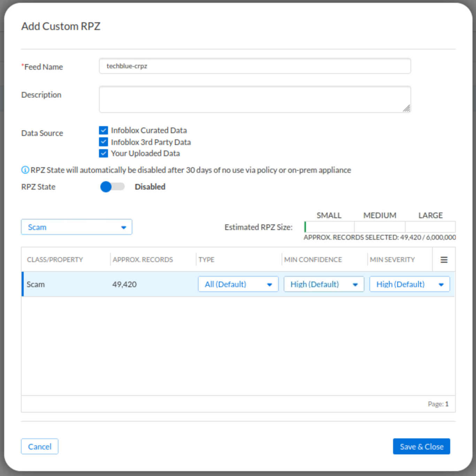Uncheck the Infoblox Curated Data checkbox

103,130
